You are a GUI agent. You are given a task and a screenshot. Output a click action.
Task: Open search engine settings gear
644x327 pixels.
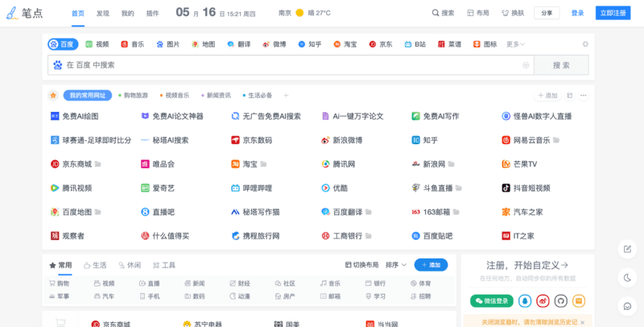click(585, 44)
